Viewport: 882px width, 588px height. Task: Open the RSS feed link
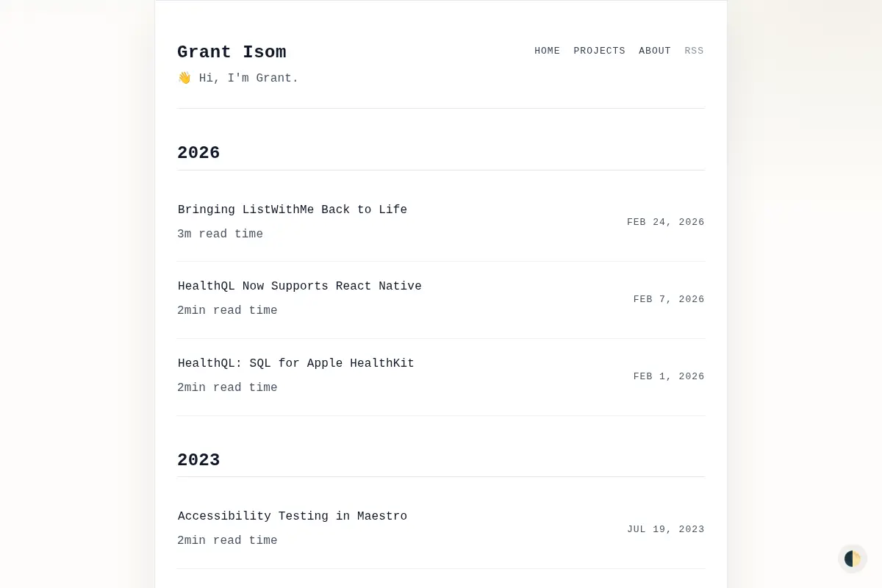click(x=694, y=51)
